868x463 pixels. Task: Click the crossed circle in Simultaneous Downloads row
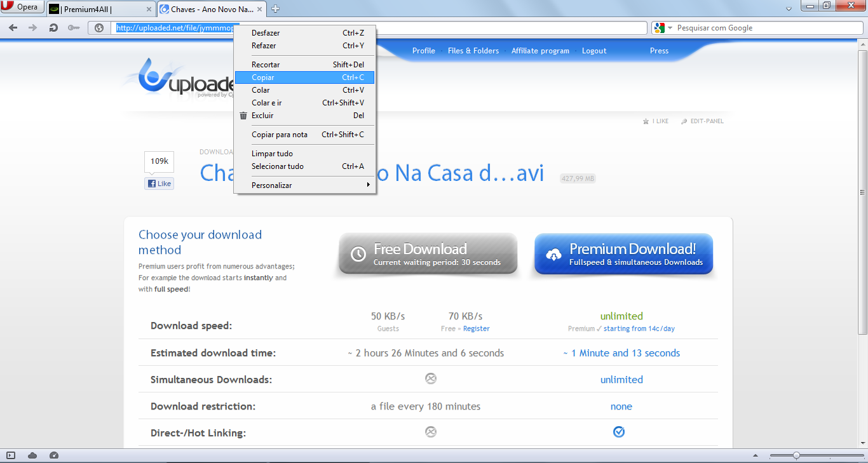point(431,379)
